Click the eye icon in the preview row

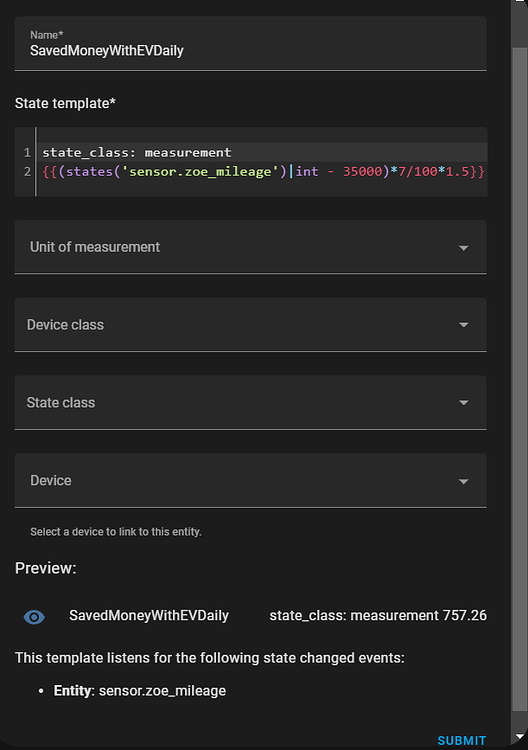(x=34, y=617)
